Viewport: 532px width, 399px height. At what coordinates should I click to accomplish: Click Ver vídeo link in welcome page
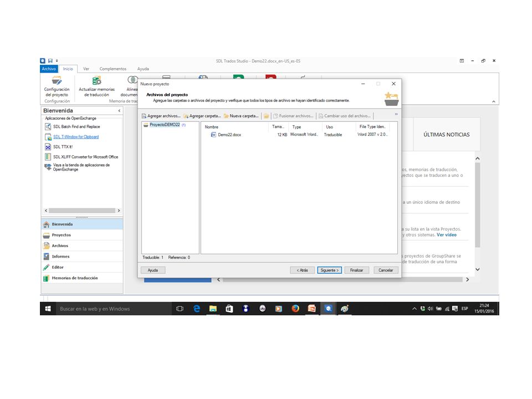[447, 235]
